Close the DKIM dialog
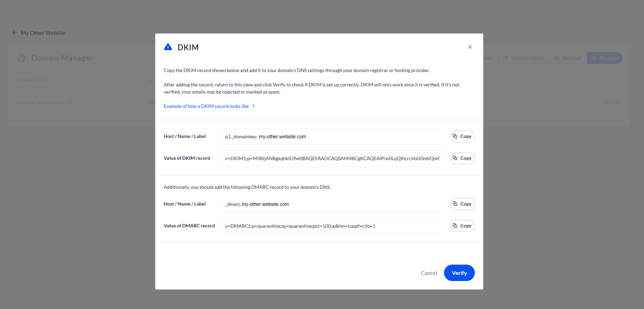 470,47
